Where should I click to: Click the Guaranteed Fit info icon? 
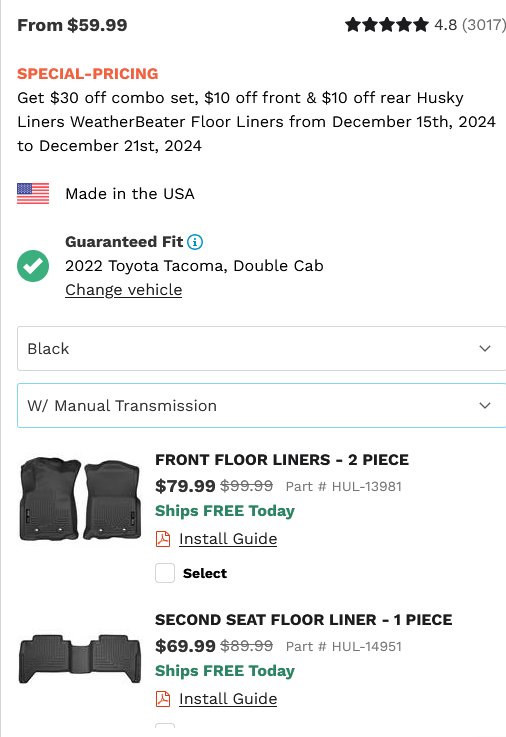pyautogui.click(x=195, y=242)
